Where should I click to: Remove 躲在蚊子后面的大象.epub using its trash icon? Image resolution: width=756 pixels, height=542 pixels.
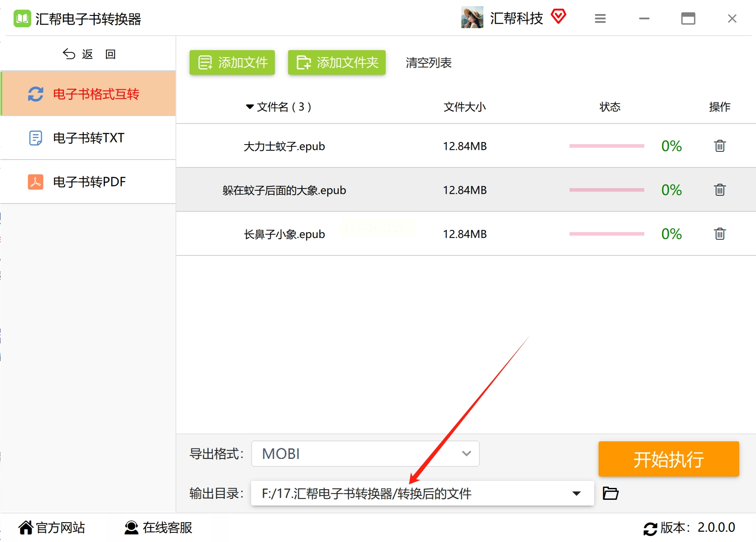[719, 189]
